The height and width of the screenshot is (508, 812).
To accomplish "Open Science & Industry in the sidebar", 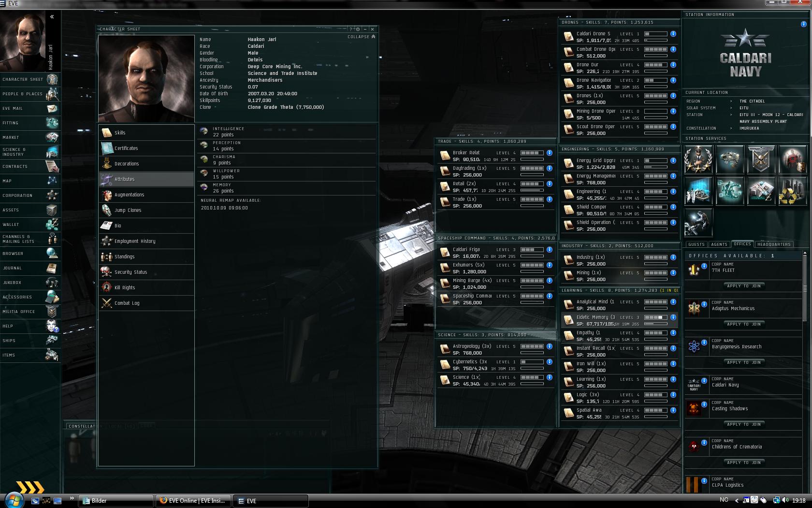I will pos(30,152).
